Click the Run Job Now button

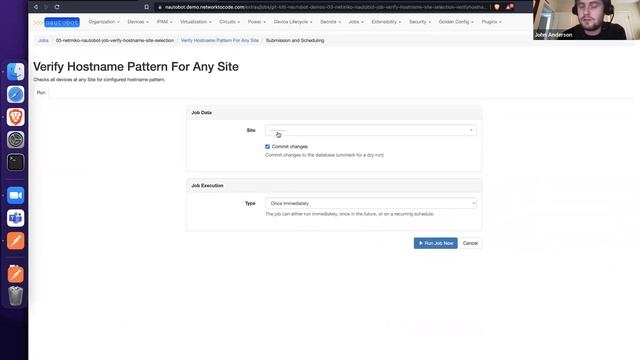pyautogui.click(x=436, y=243)
